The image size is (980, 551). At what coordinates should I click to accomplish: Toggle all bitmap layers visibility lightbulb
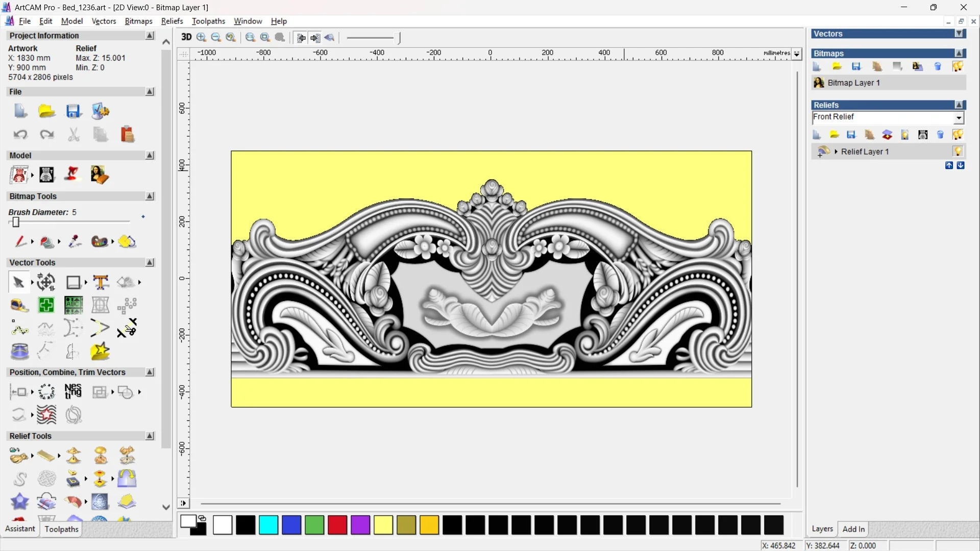point(958,66)
